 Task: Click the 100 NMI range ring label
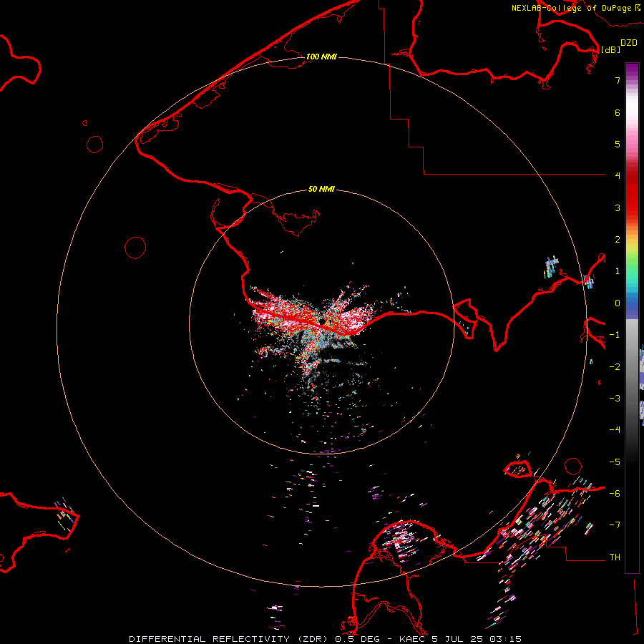(321, 57)
